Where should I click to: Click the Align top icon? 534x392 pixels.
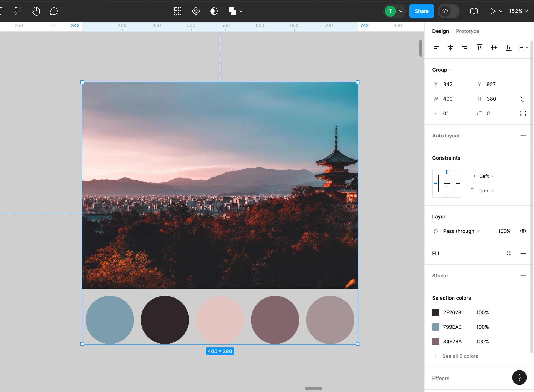[x=479, y=47]
